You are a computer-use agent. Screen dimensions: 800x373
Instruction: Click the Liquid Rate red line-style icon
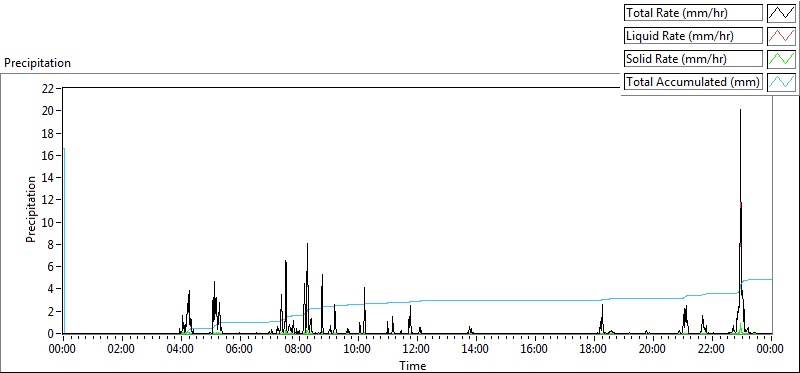pos(781,36)
